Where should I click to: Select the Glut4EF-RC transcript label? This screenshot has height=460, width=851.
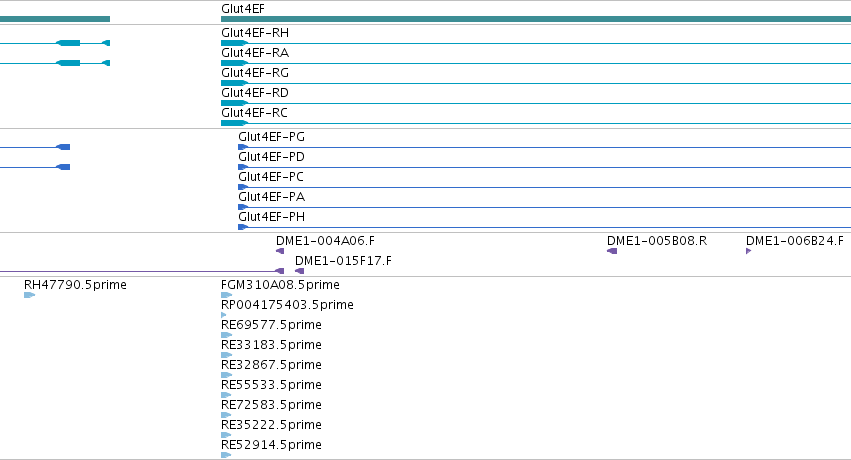254,113
